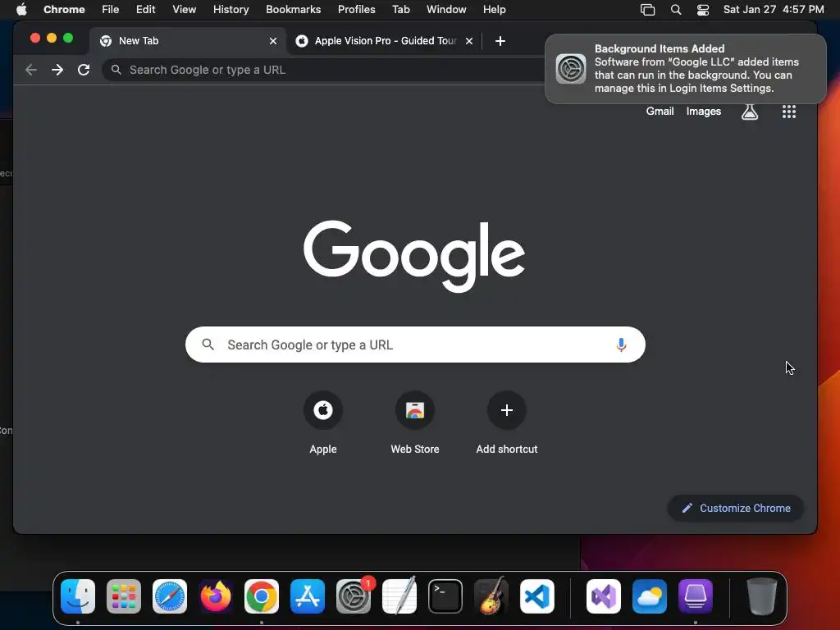Open System Settings from the Dock
Screen dimensions: 840x630
[x=354, y=596]
